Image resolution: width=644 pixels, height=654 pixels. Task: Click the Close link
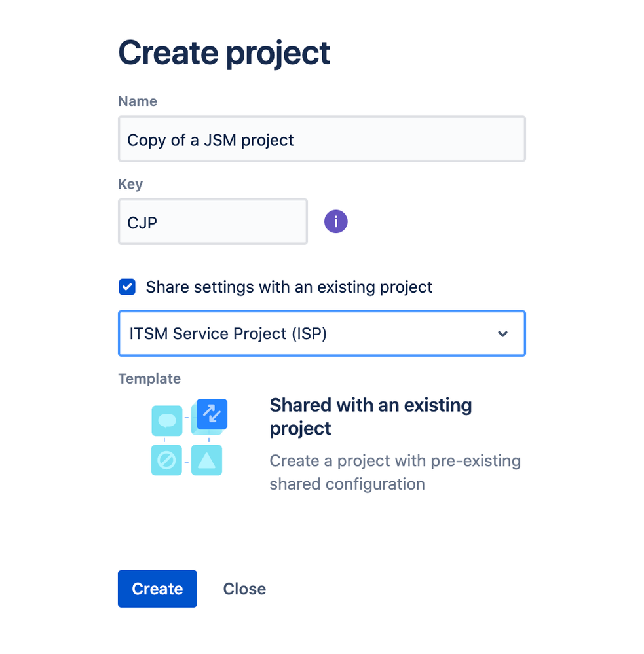point(244,589)
